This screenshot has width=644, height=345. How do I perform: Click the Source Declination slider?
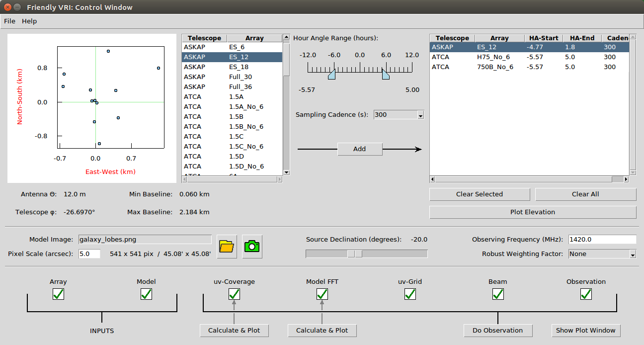click(x=366, y=254)
